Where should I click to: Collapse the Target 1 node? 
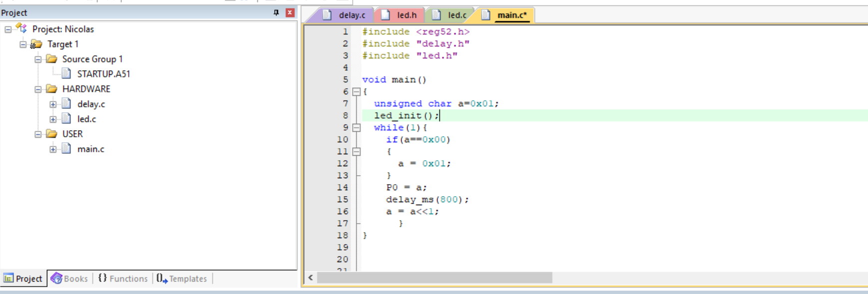[x=23, y=44]
